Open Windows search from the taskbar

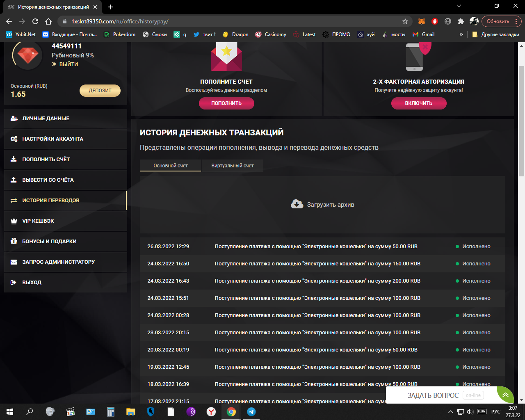pos(30,412)
